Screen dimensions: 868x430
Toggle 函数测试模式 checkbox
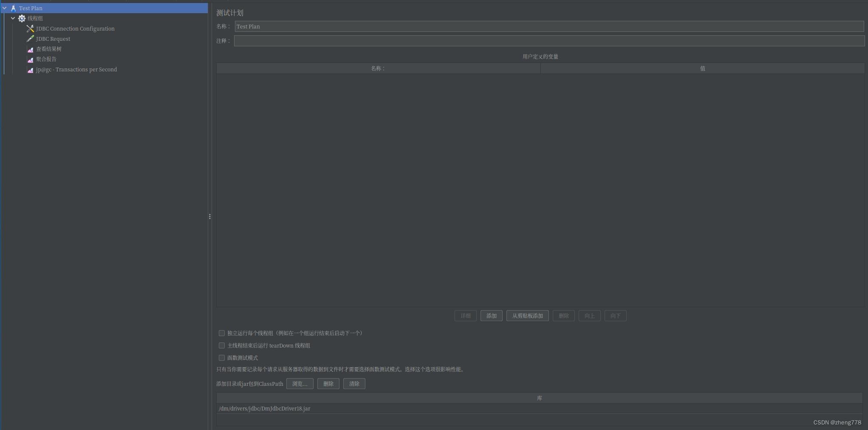pos(222,358)
